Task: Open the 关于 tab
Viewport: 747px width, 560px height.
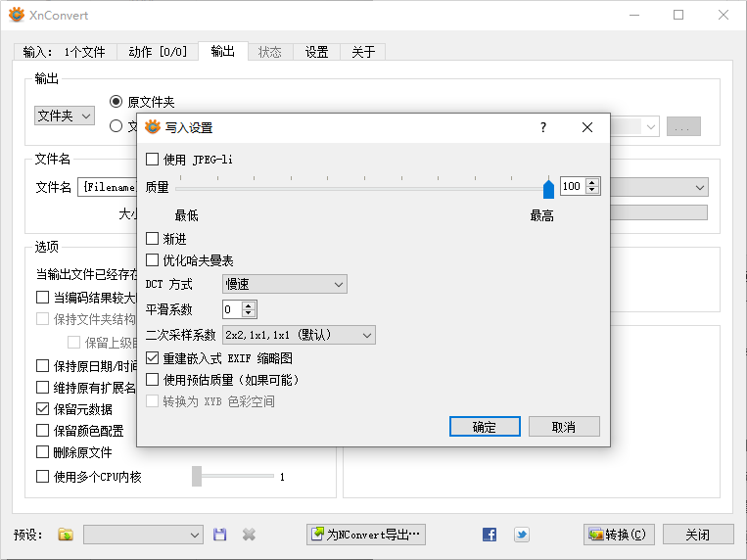Action: [363, 52]
